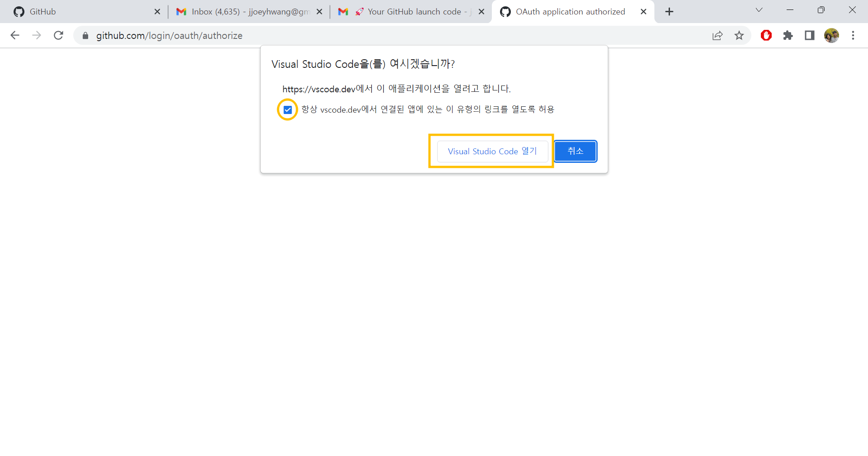Image resolution: width=868 pixels, height=456 pixels.
Task: Close the OAuth application authorized tab
Action: [644, 12]
